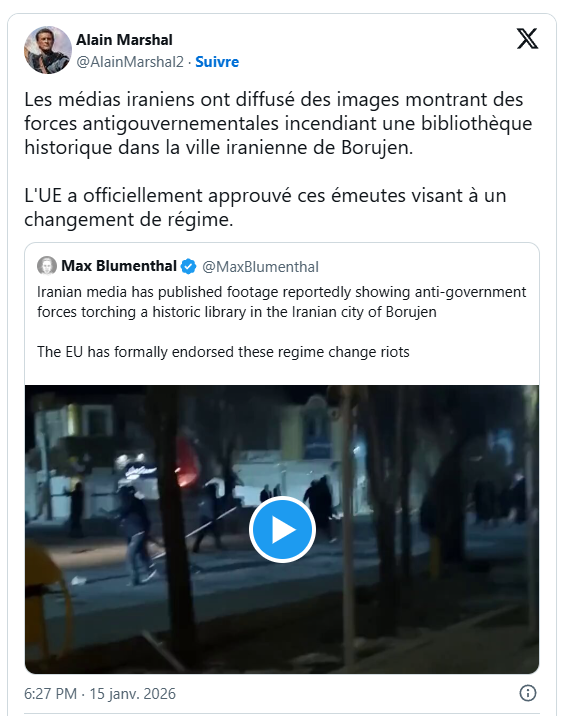Open the @AlainMarshal2 handle
This screenshot has height=716, width=568.
point(130,62)
